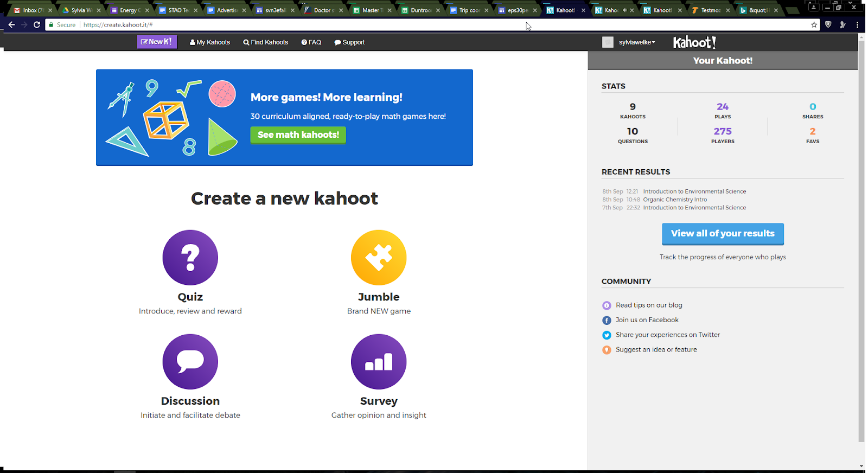Bookmark this page with the star icon
Screen dimensions: 868x473
point(814,25)
